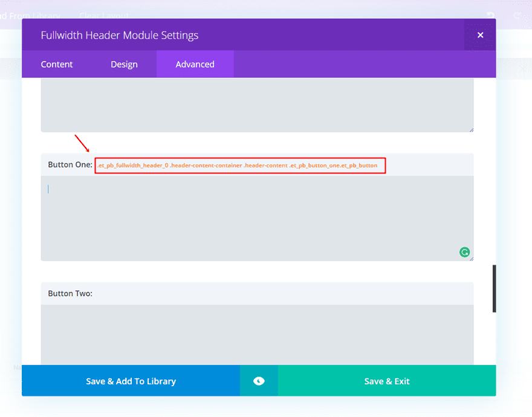Click the top custom CSS textarea
The width and height of the screenshot is (532, 417).
coord(257,105)
